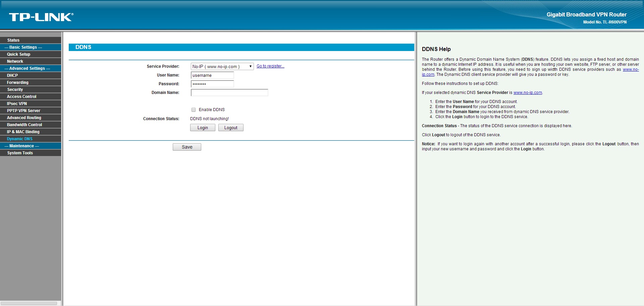The height and width of the screenshot is (306, 644).
Task: Open System Tools menu
Action: point(31,153)
